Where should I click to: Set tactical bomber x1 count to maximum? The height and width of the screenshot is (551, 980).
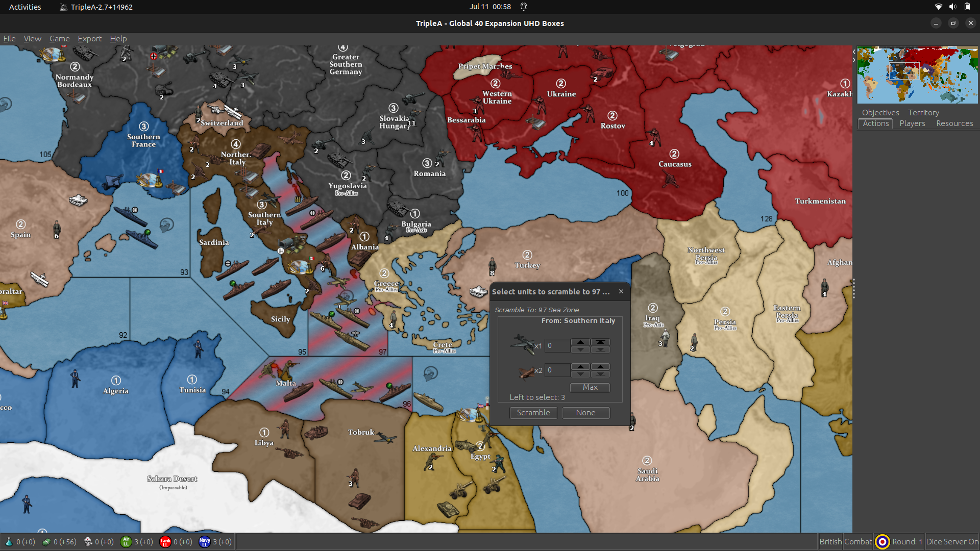click(600, 342)
